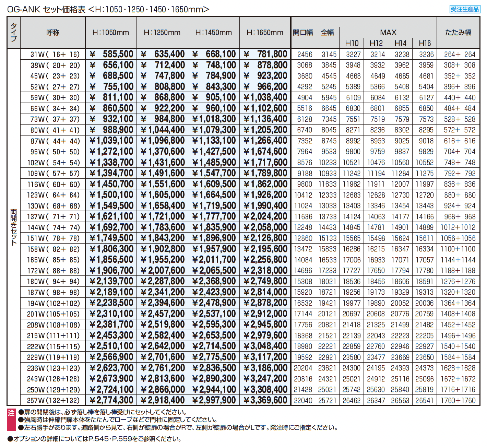487x448 pixels.
Task: Click price ¥3,369,600
Action: point(265,400)
